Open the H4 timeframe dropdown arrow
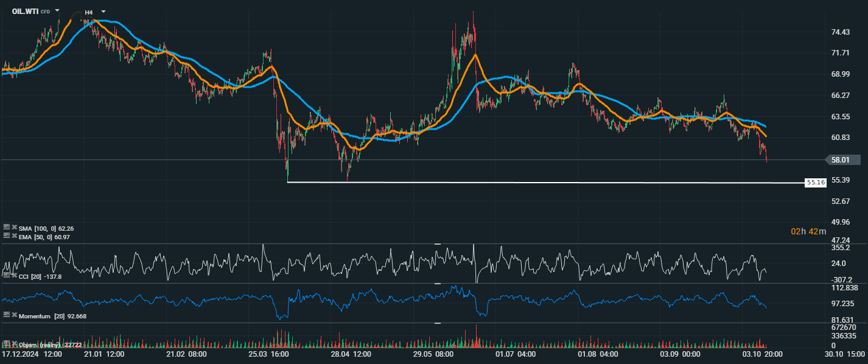Image resolution: width=868 pixels, height=364 pixels. tap(103, 12)
